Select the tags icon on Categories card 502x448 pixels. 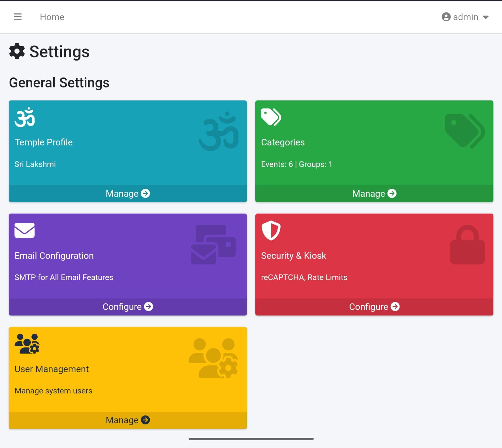coord(271,117)
